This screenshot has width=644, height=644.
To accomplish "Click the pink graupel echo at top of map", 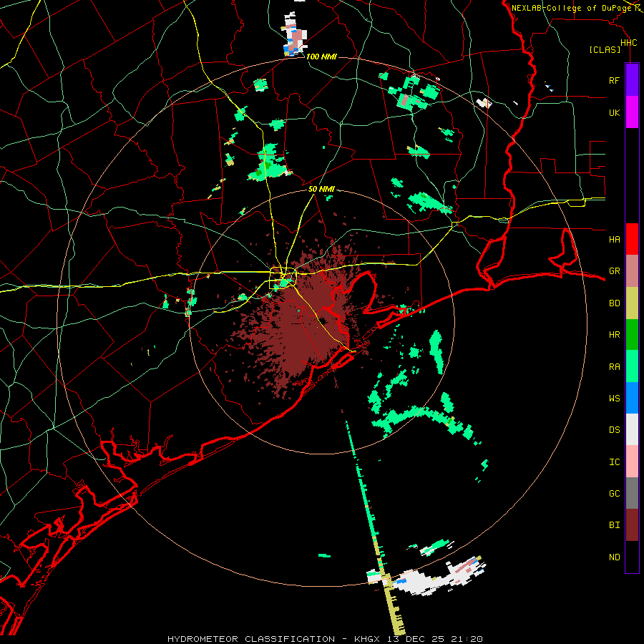I will (296, 38).
